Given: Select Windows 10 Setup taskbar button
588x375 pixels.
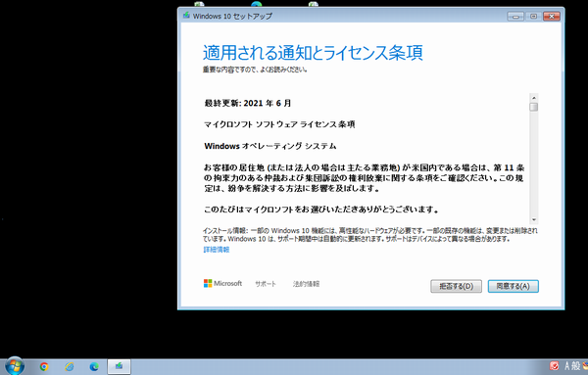Looking at the screenshot, I should click(120, 366).
